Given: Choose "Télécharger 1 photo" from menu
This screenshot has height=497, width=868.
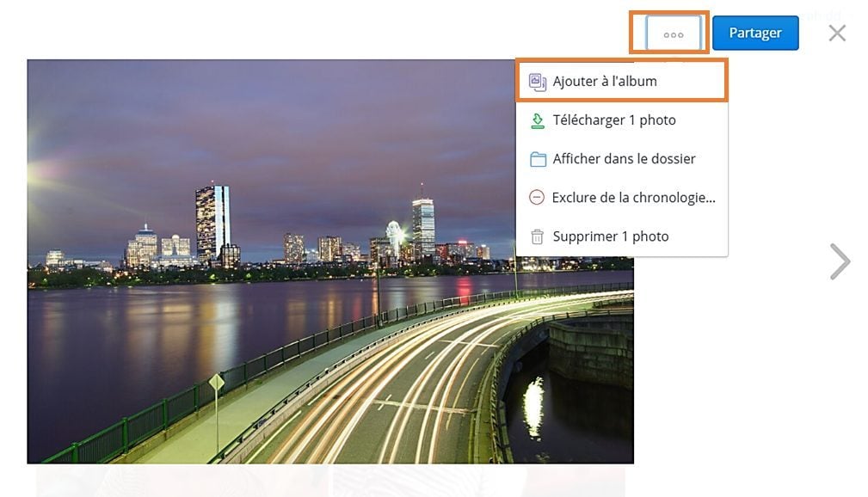Looking at the screenshot, I should tap(622, 120).
